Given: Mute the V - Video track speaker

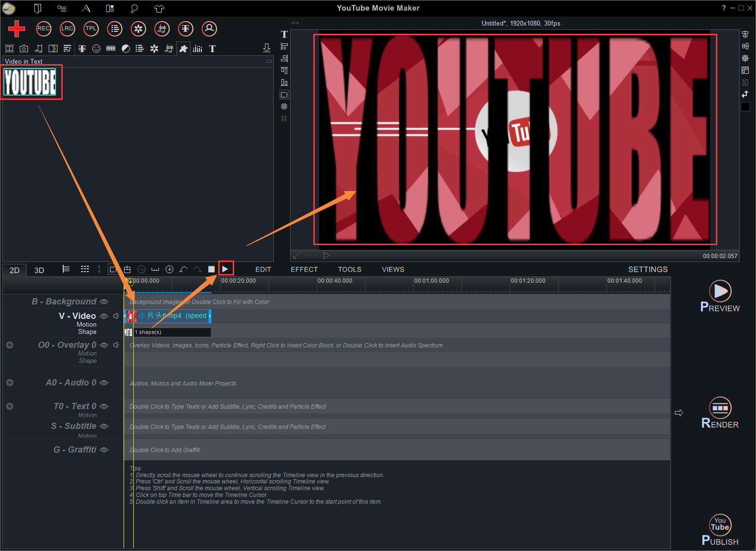Looking at the screenshot, I should tap(116, 316).
